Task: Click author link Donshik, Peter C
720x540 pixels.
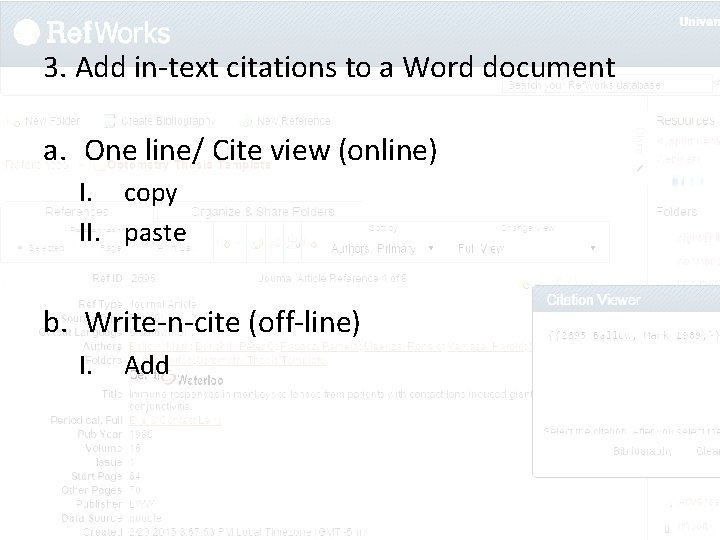Action: point(237,346)
